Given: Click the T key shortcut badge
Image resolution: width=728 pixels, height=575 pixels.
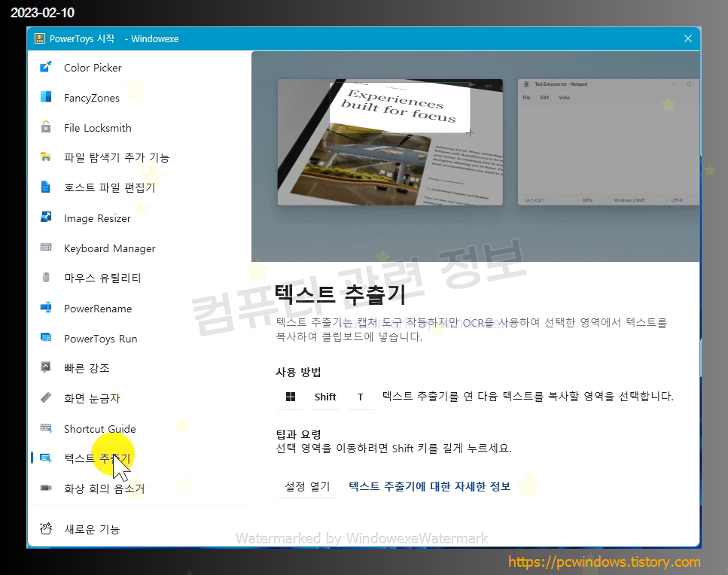Looking at the screenshot, I should click(x=361, y=397).
